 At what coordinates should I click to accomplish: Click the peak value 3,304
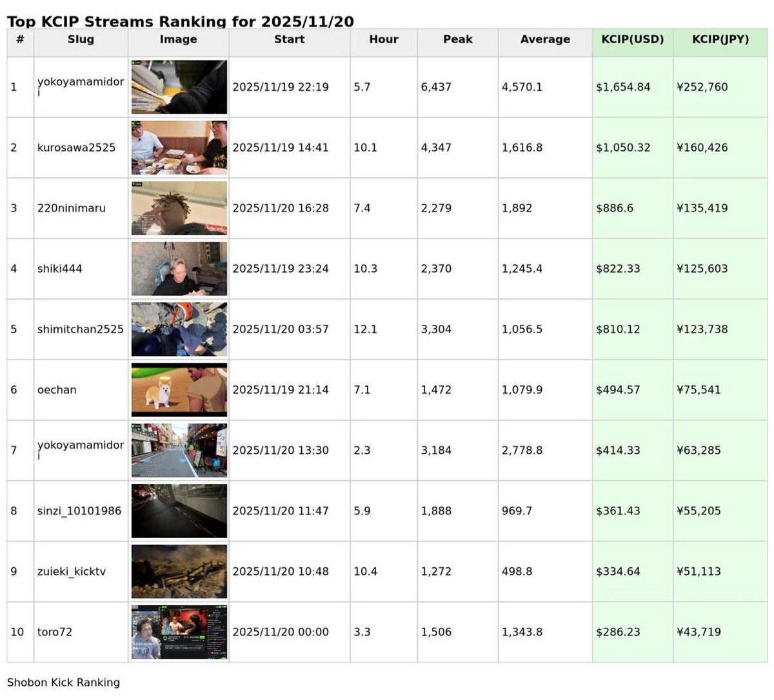pyautogui.click(x=436, y=329)
